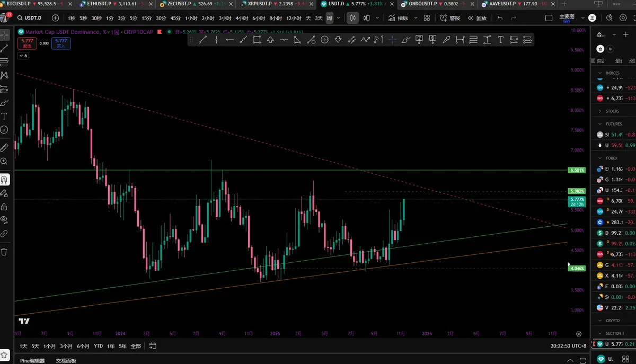Open the go-to-date calendar icon
636x364 pixels.
pos(153,346)
